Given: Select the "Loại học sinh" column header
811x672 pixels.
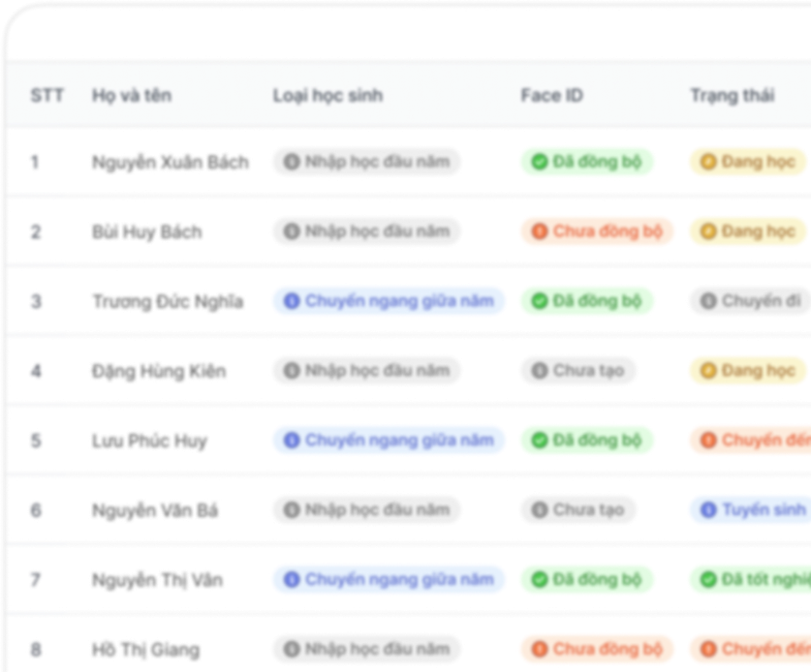Looking at the screenshot, I should (328, 96).
